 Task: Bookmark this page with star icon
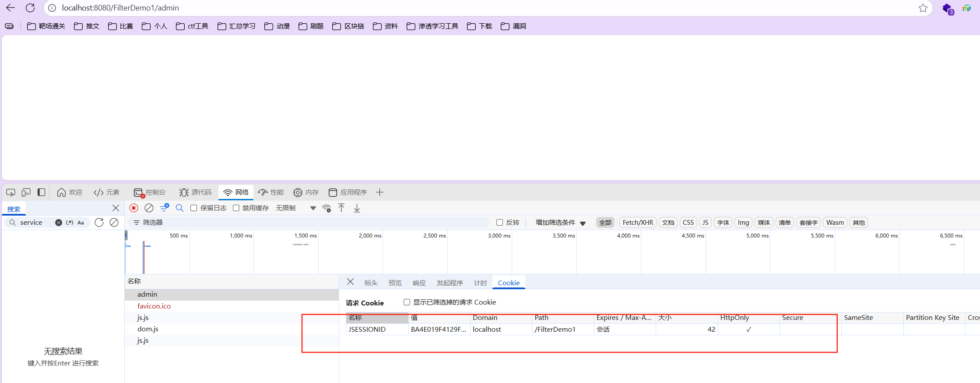click(x=923, y=8)
